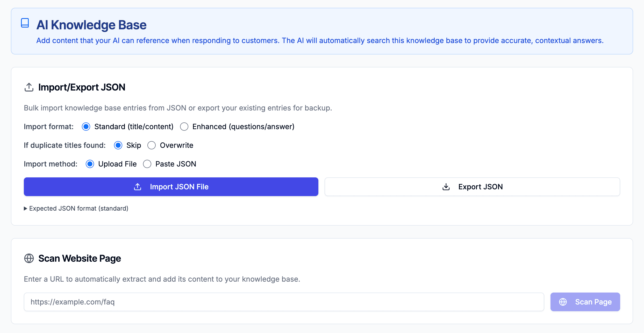Select Upload File import method
Screen dimensions: 644x333
click(x=90, y=164)
